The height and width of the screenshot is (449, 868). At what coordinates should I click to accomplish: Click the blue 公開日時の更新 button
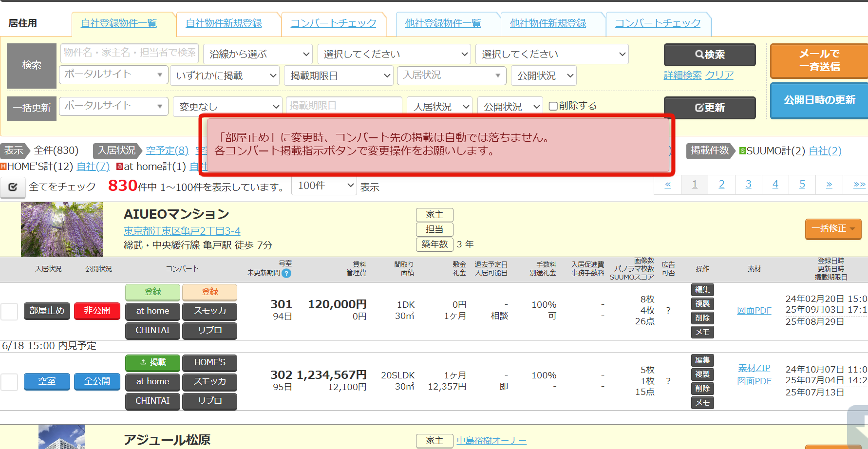(x=819, y=100)
